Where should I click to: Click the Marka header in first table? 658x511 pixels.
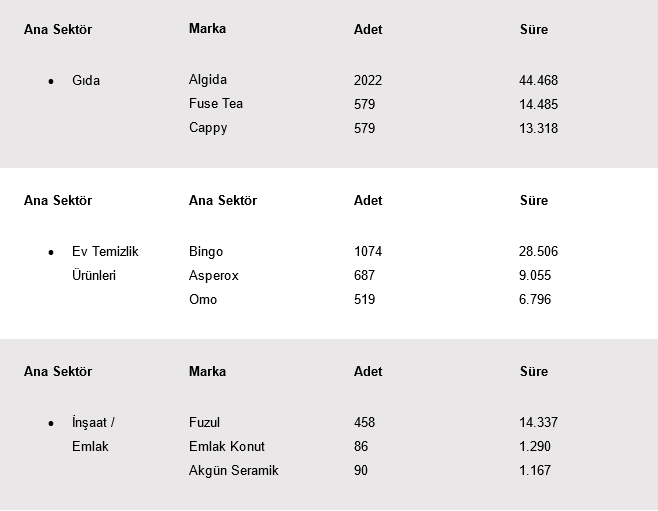pos(207,29)
